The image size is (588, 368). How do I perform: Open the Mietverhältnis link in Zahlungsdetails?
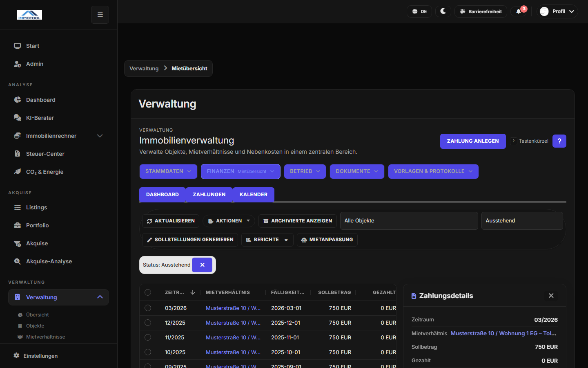click(x=503, y=333)
